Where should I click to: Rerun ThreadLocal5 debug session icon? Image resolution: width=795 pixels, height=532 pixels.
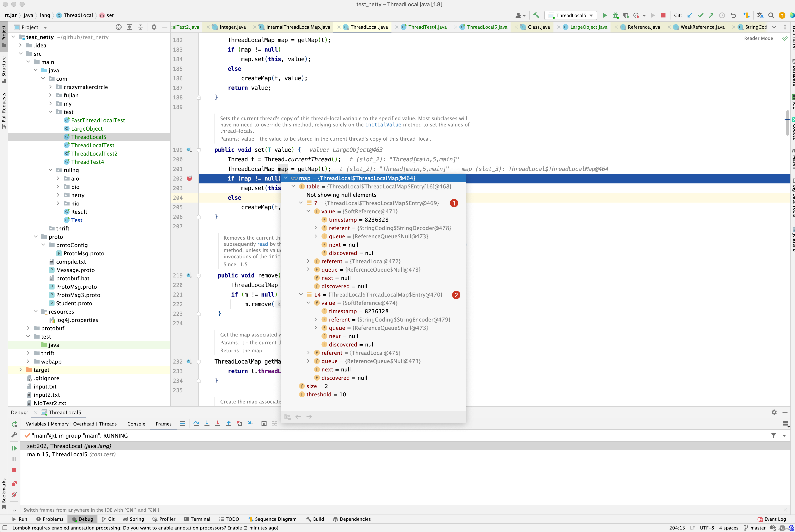(14, 424)
